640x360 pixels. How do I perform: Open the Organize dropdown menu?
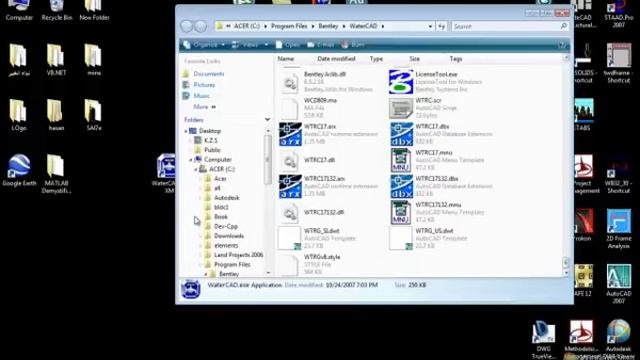point(204,44)
